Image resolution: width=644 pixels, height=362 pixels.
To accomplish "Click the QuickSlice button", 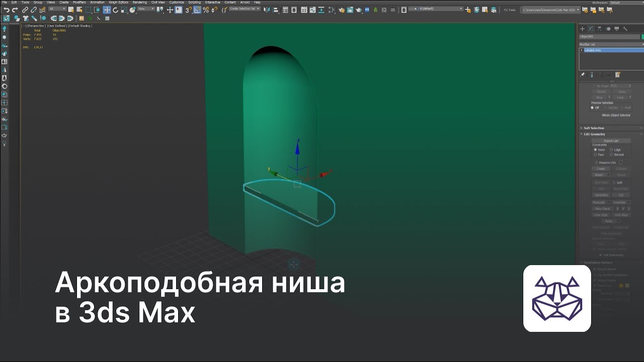I will click(x=602, y=195).
